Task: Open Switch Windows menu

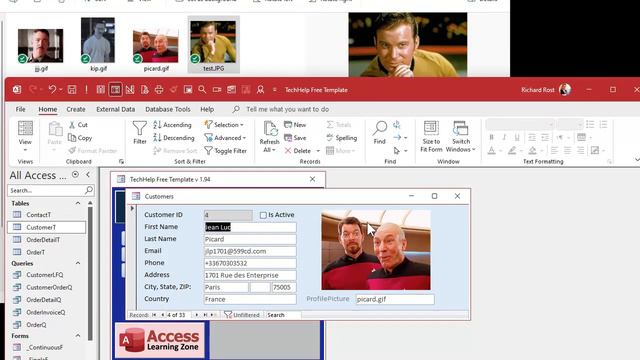Action: tap(461, 137)
